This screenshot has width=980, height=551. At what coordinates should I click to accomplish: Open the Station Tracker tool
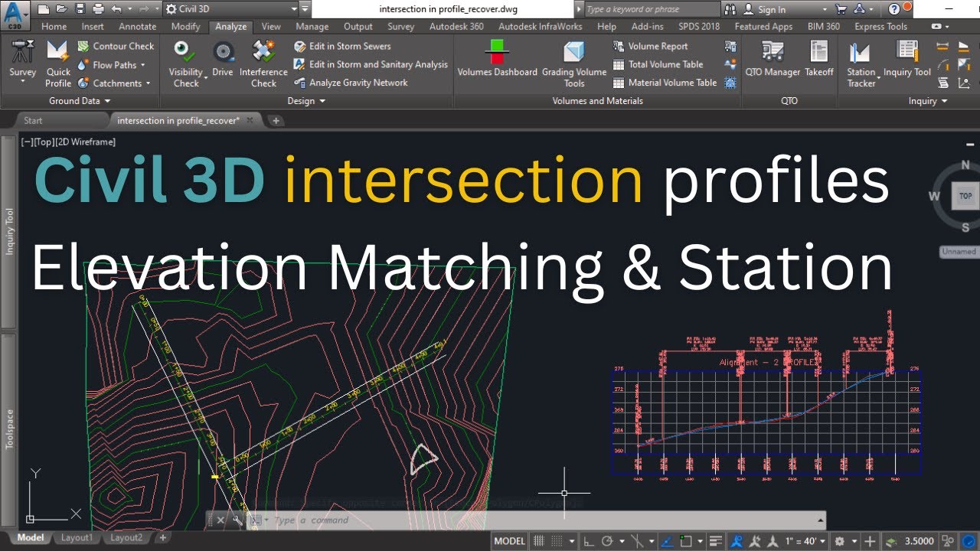click(861, 64)
